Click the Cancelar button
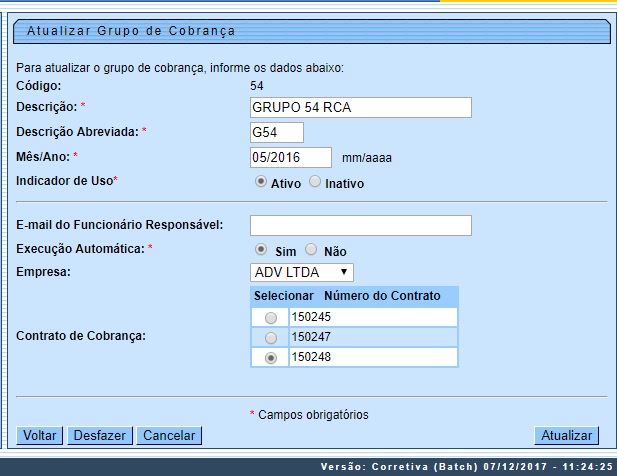 point(169,435)
